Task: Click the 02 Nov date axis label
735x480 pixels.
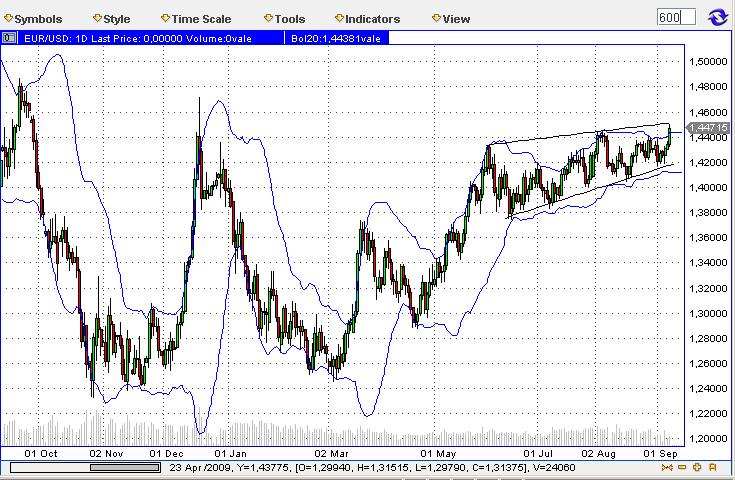Action: (x=106, y=454)
